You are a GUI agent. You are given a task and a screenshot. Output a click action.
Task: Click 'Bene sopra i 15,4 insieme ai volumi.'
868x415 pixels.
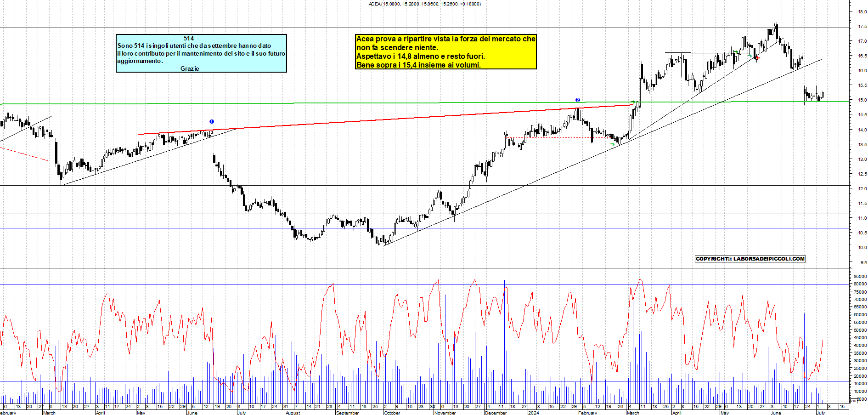point(418,65)
